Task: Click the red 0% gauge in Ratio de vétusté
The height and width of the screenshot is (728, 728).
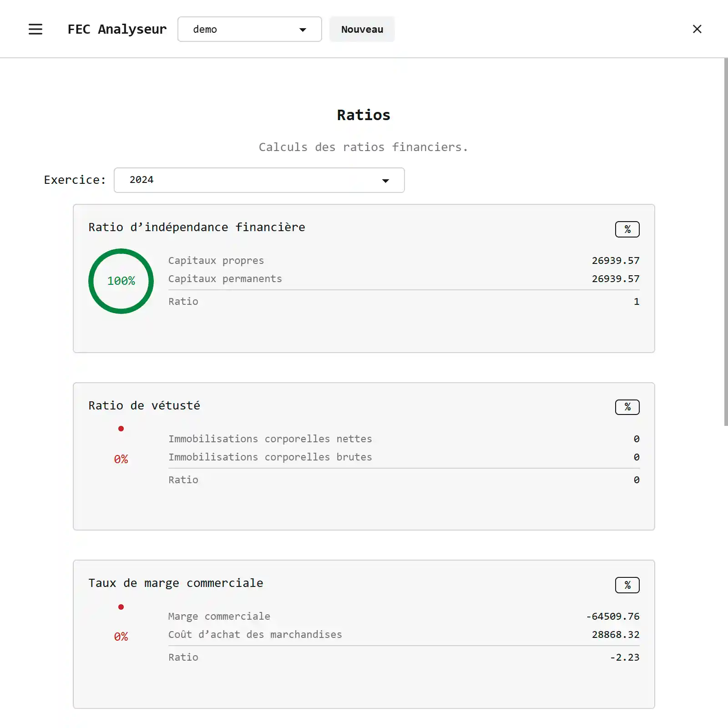Action: [121, 459]
